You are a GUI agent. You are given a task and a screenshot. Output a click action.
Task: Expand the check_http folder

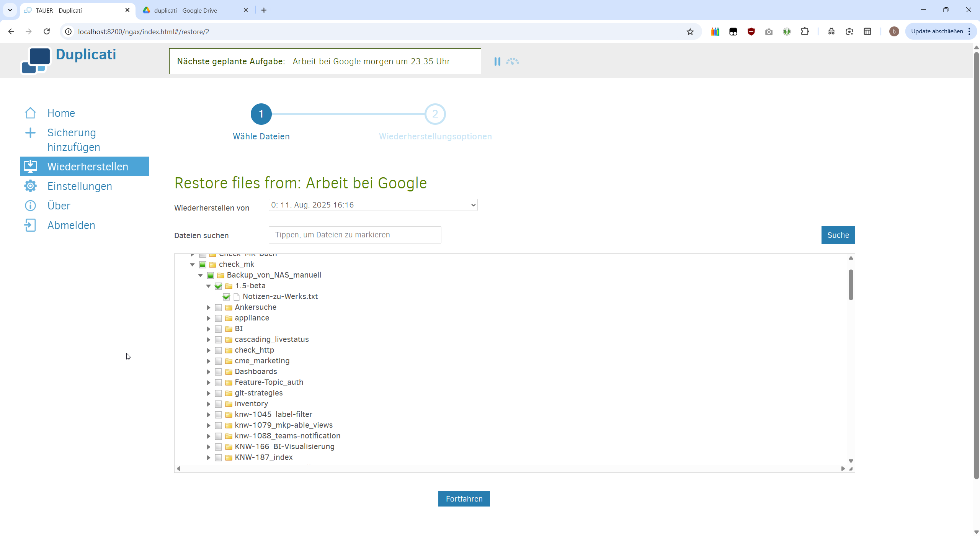tap(209, 350)
